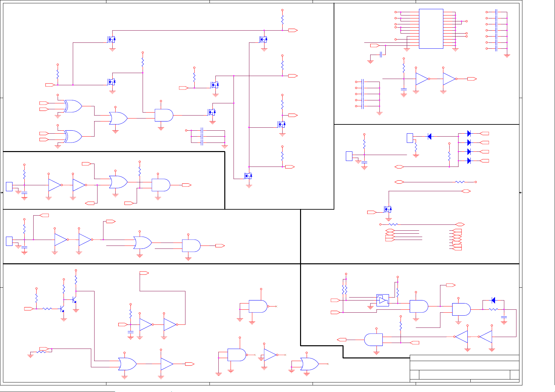Image resolution: width=555 pixels, height=392 pixels.
Task: Select the second NPN transistor feeding the OR gate
Action: (74, 300)
